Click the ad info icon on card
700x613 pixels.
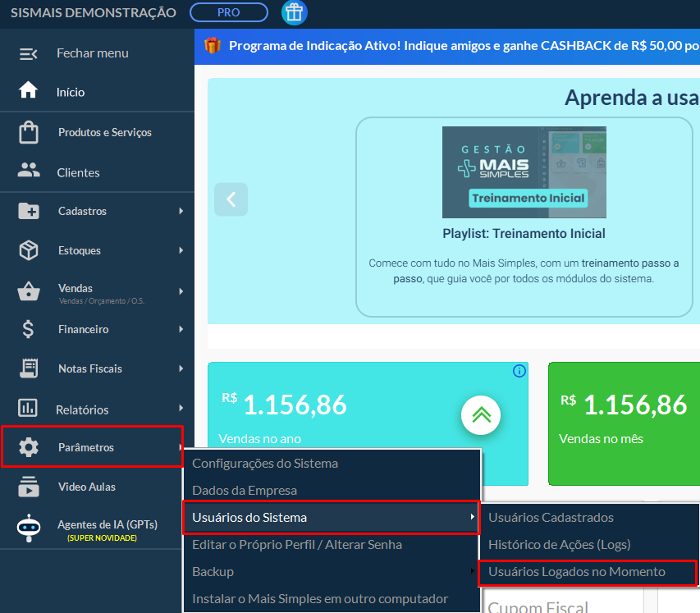point(519,371)
